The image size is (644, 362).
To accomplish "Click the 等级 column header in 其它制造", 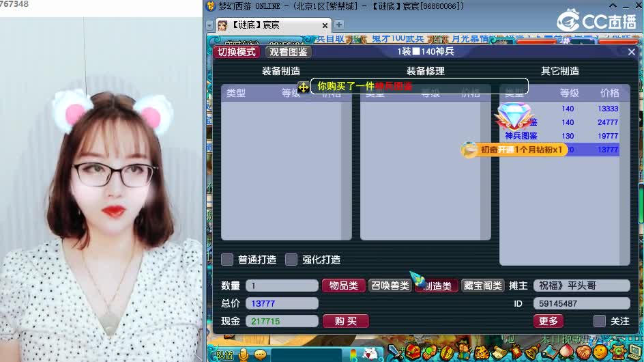I will click(x=570, y=93).
